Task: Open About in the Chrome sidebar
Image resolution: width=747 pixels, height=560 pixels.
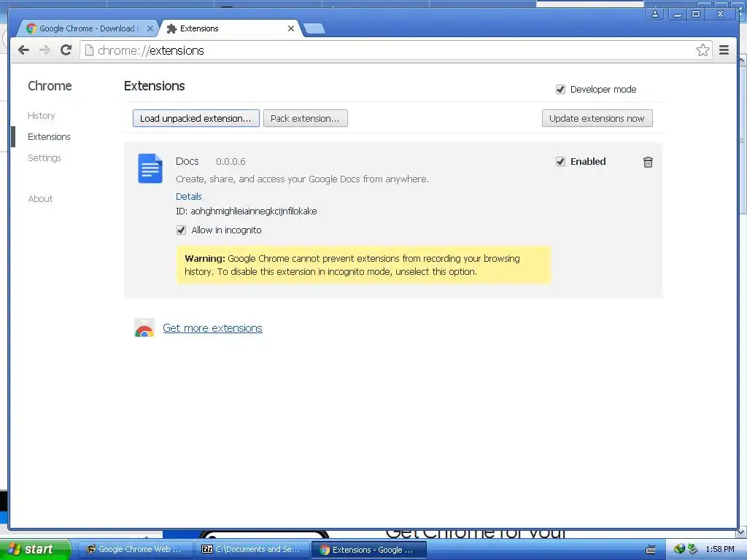Action: pyautogui.click(x=41, y=198)
